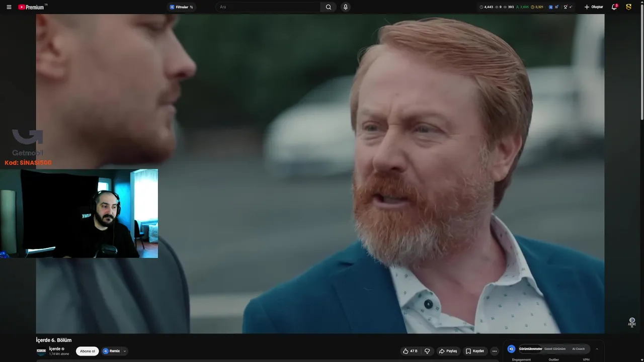Save the video with Kaydet
The width and height of the screenshot is (644, 362).
475,351
